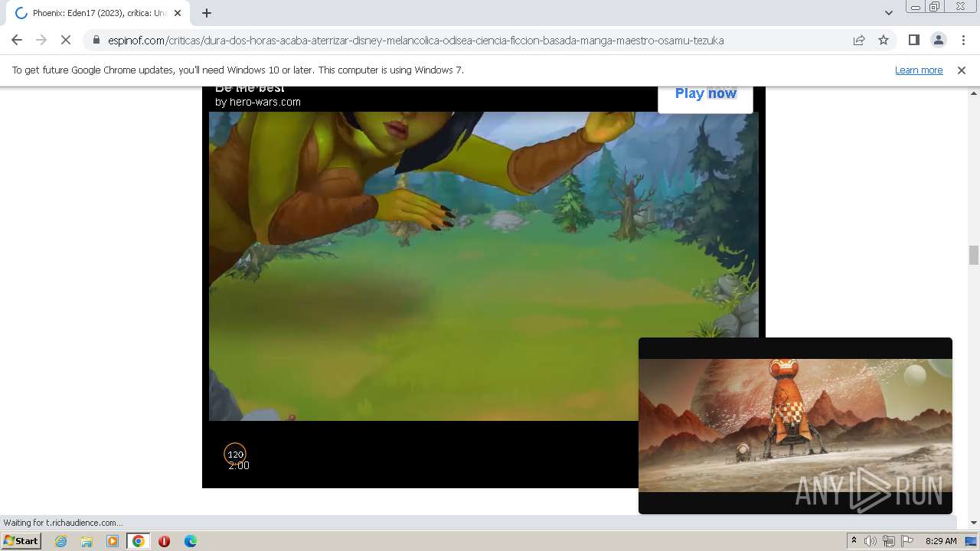Screen dimensions: 980x551
Task: Go back to the previous page
Action: coord(17,40)
